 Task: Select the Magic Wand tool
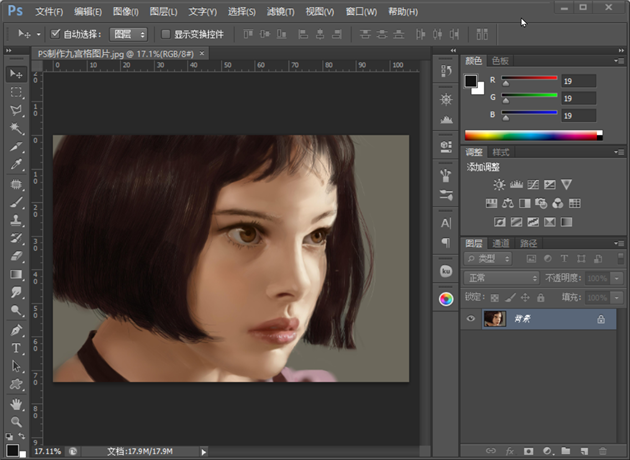pos(16,128)
